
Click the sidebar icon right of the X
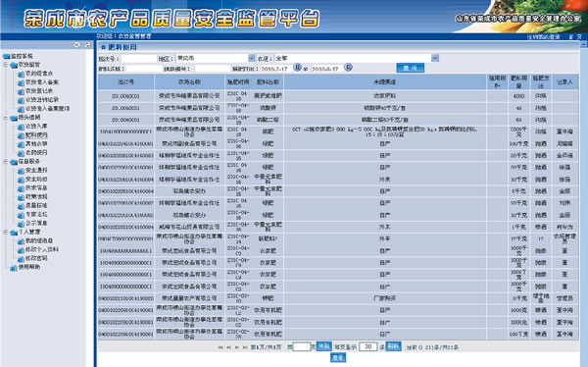coord(87,45)
